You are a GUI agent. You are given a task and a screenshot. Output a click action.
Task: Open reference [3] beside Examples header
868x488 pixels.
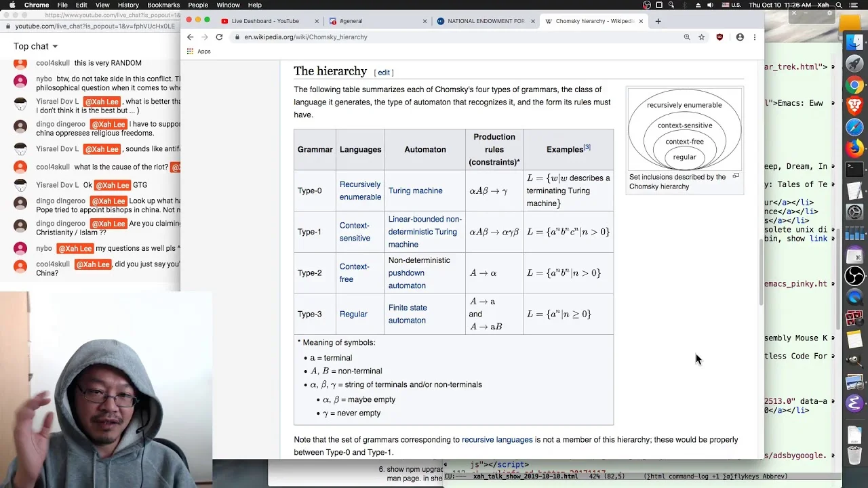pos(587,147)
